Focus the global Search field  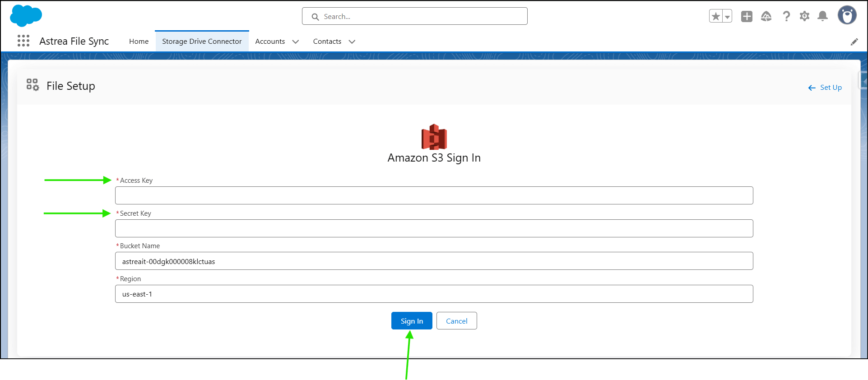tap(414, 16)
